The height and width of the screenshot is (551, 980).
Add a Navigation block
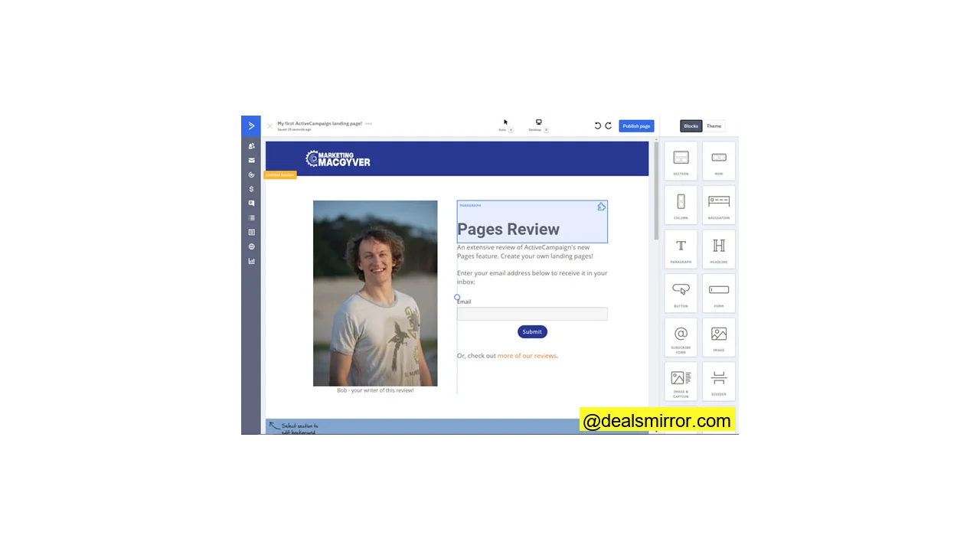[718, 204]
